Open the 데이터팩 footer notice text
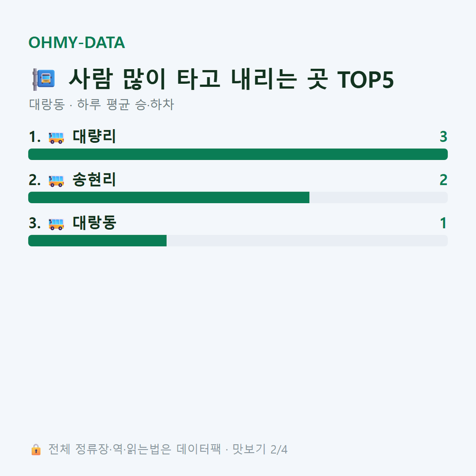Viewport: 476px width, 476px height. tap(134, 450)
